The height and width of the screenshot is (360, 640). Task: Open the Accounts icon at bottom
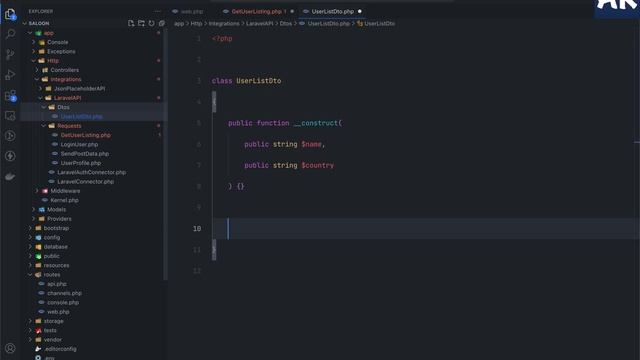click(x=10, y=348)
